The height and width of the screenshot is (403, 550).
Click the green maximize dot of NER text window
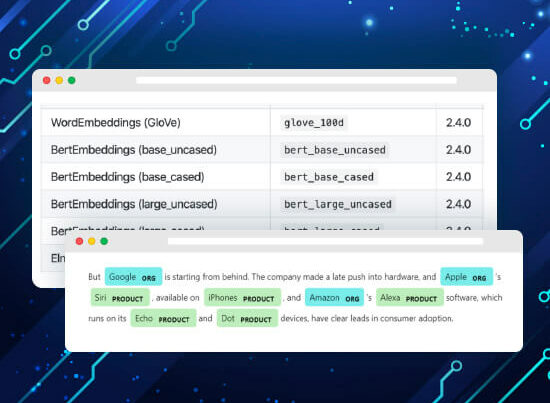(x=104, y=241)
